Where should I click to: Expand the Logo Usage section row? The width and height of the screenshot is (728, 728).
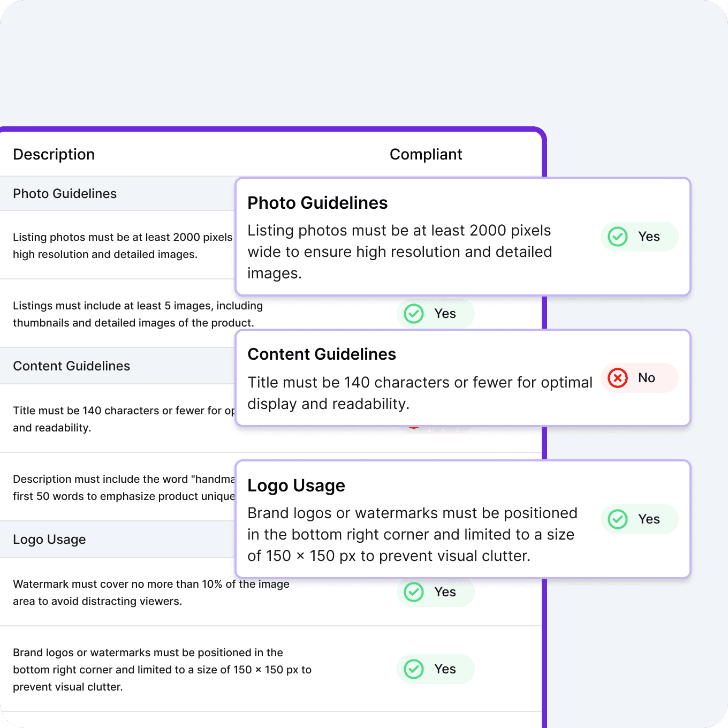pos(49,540)
